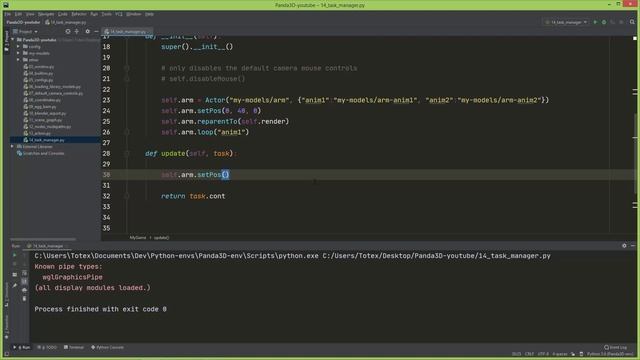Open the Window menu
This screenshot has width=640, height=360.
point(133,14)
